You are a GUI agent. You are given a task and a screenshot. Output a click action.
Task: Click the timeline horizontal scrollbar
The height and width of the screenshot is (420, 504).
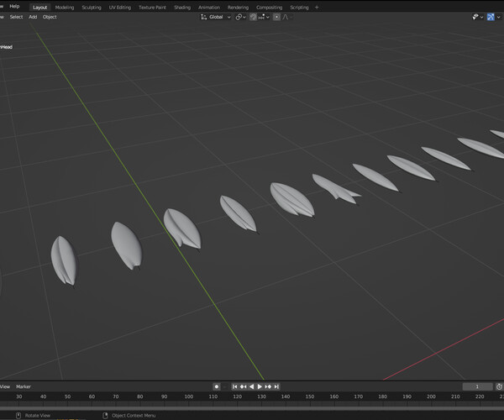coord(252,408)
